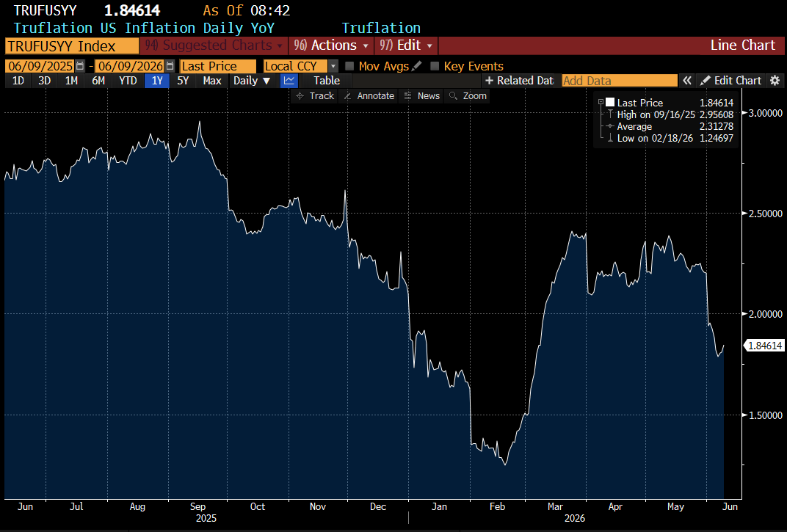The width and height of the screenshot is (787, 532).
Task: Click the 1.50000 y-axis label
Action: tap(765, 415)
